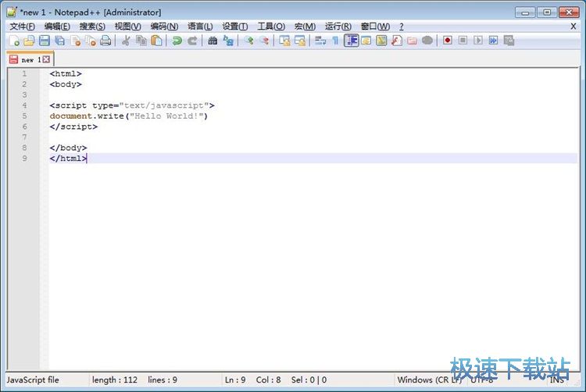Image resolution: width=586 pixels, height=392 pixels.
Task: Open the 编辑(E) menu
Action: tap(57, 27)
